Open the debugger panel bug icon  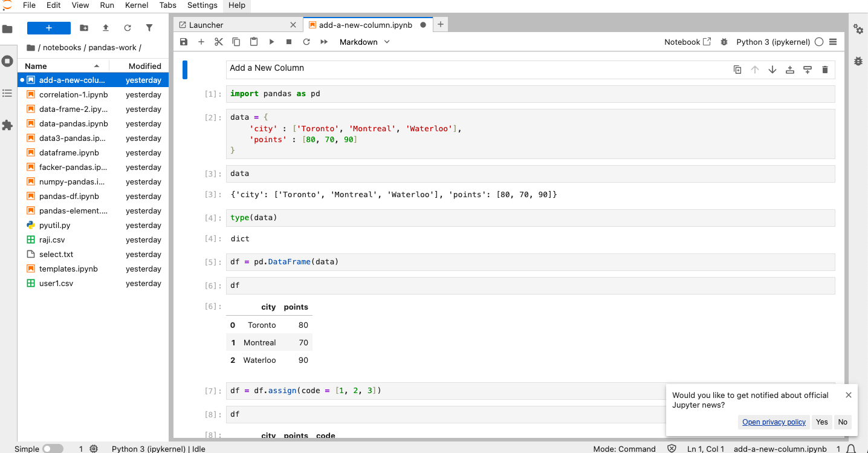pos(858,61)
